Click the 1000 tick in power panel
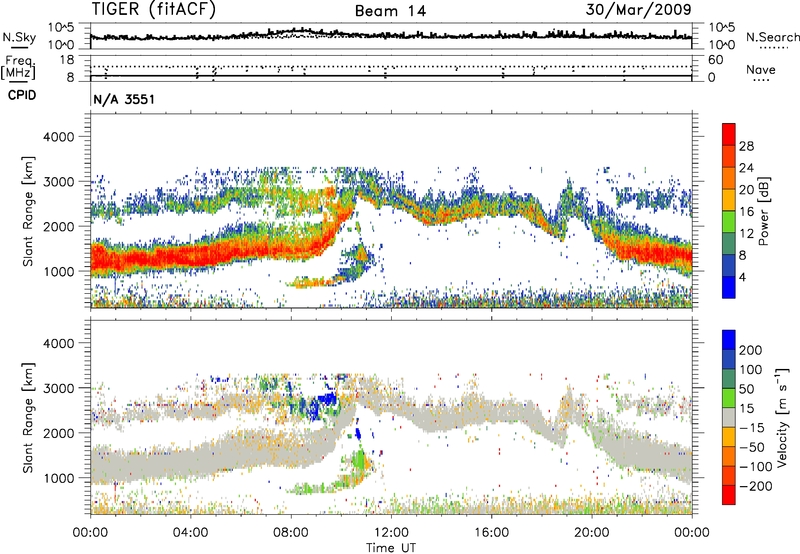Screen dimensions: 800x554 (58, 272)
